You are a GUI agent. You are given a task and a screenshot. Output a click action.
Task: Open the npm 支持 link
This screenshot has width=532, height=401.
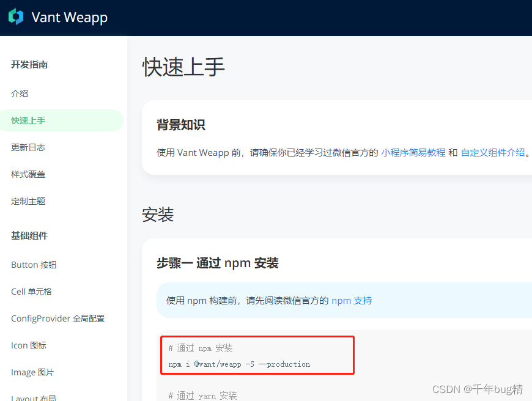(352, 301)
